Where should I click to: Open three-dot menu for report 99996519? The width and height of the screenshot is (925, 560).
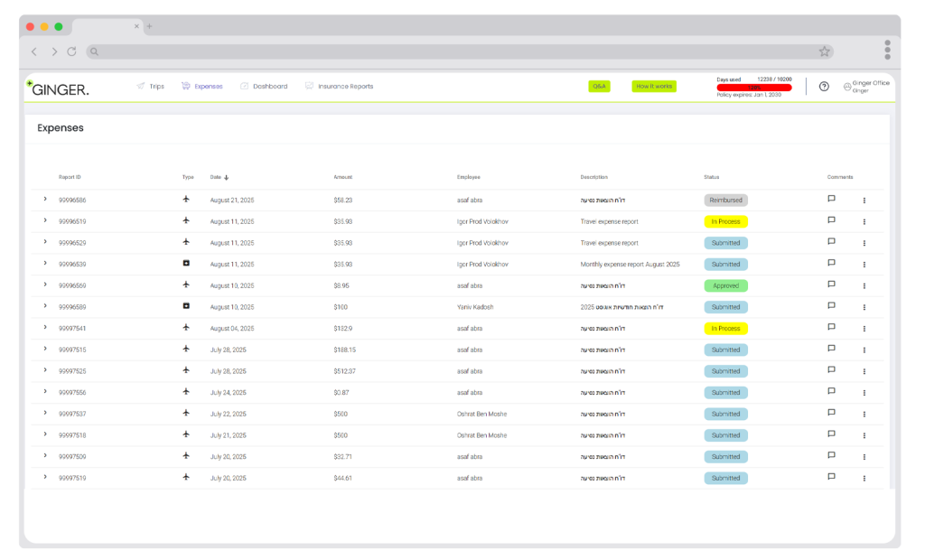click(x=864, y=221)
